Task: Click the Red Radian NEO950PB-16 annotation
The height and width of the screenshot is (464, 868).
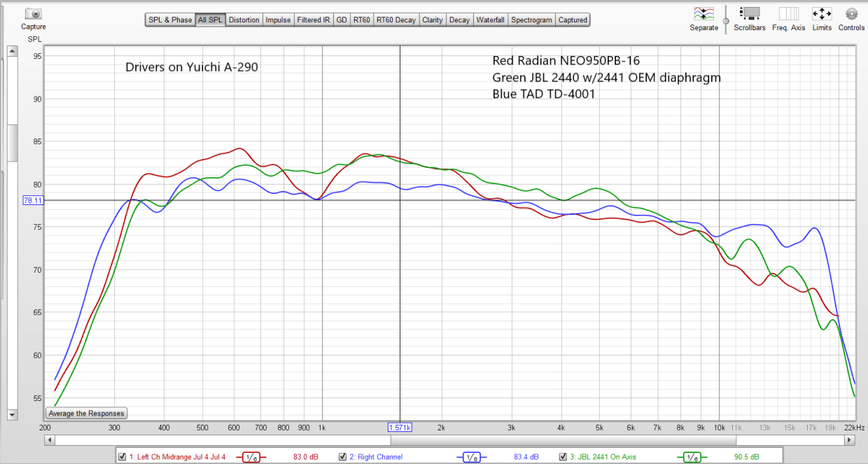Action: coord(566,60)
